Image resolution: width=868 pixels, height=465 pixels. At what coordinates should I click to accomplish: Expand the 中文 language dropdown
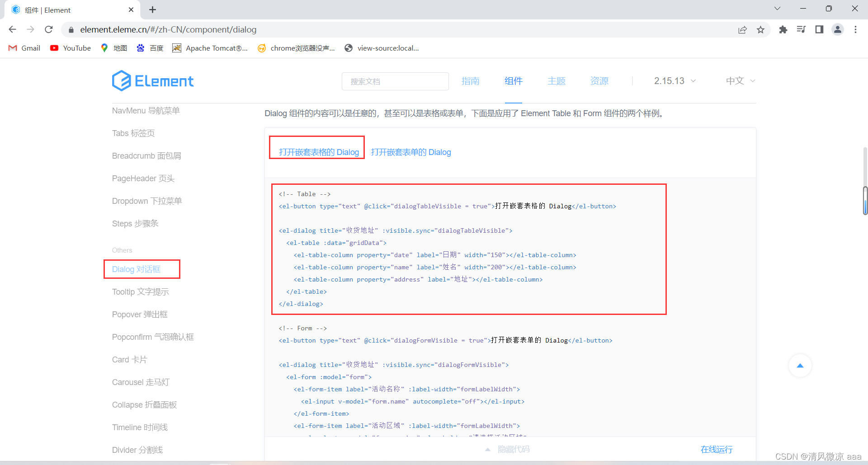click(x=741, y=81)
